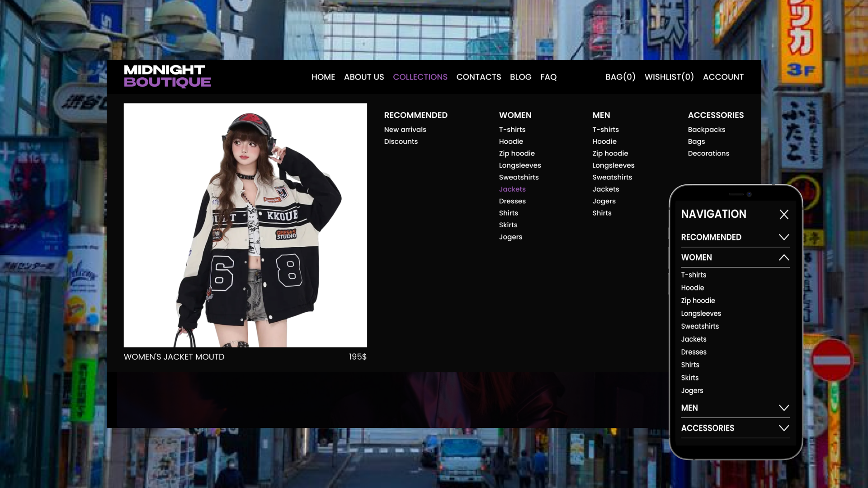This screenshot has height=488, width=868.
Task: Select Jogers under the Men column
Action: coord(604,201)
